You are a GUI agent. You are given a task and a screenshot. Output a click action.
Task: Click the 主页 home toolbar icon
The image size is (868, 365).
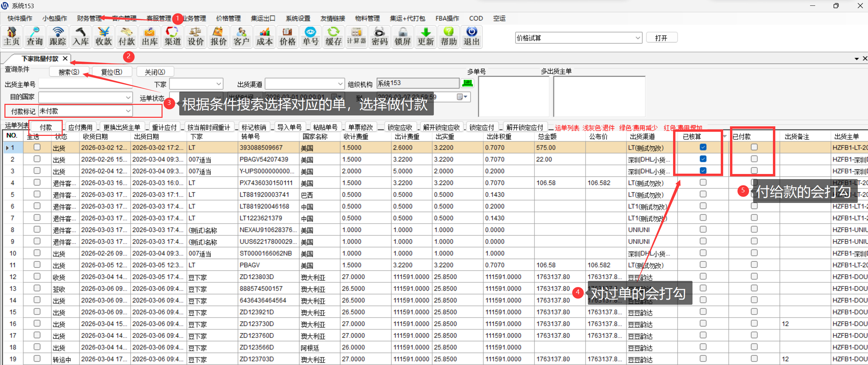pyautogui.click(x=12, y=36)
